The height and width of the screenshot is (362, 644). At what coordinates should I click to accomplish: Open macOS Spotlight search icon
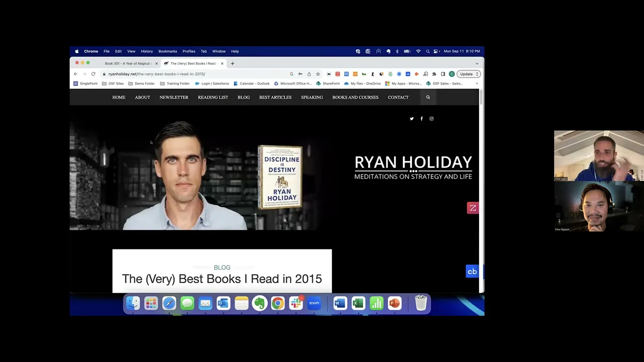pyautogui.click(x=428, y=51)
